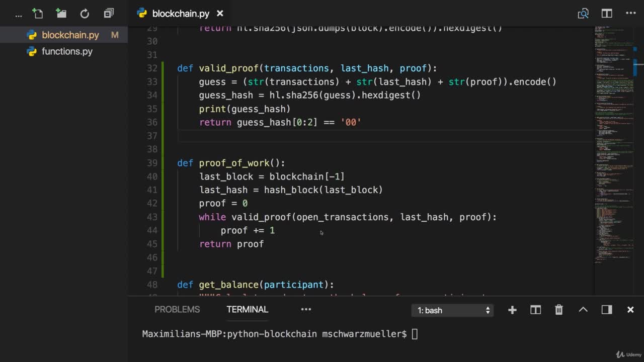Click the Python icon on the editor tab
The width and height of the screenshot is (644, 362).
point(142,14)
